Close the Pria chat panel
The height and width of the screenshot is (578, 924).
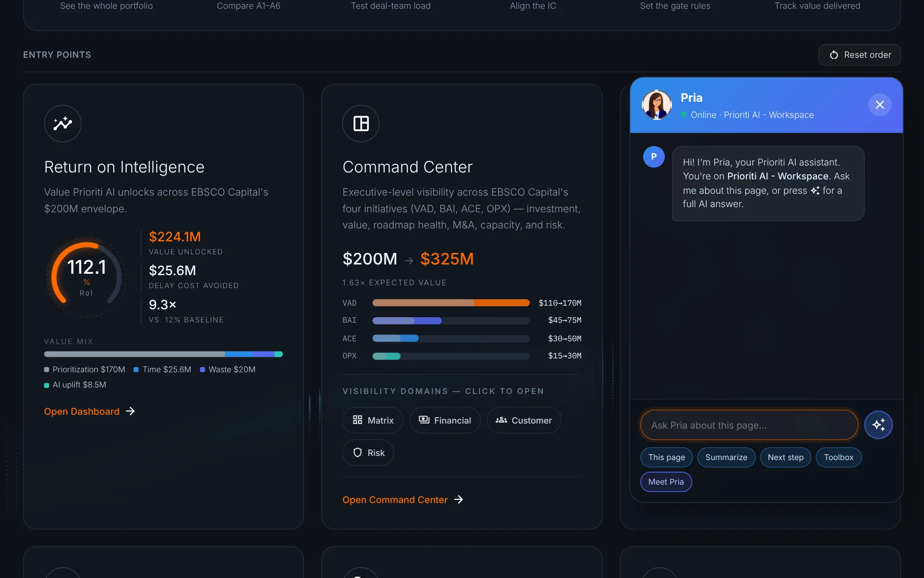880,105
